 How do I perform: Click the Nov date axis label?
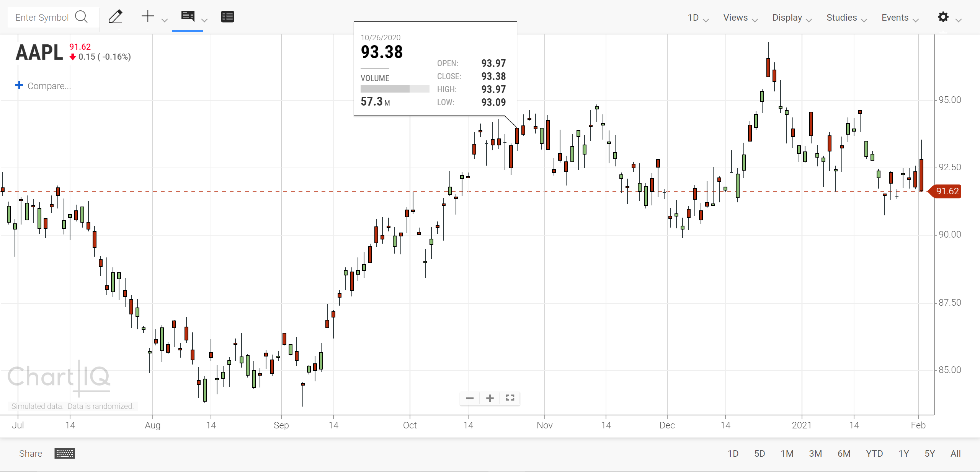[544, 425]
